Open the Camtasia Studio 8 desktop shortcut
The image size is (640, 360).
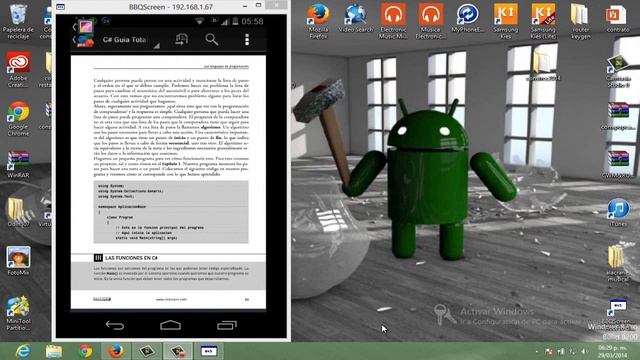[618, 70]
